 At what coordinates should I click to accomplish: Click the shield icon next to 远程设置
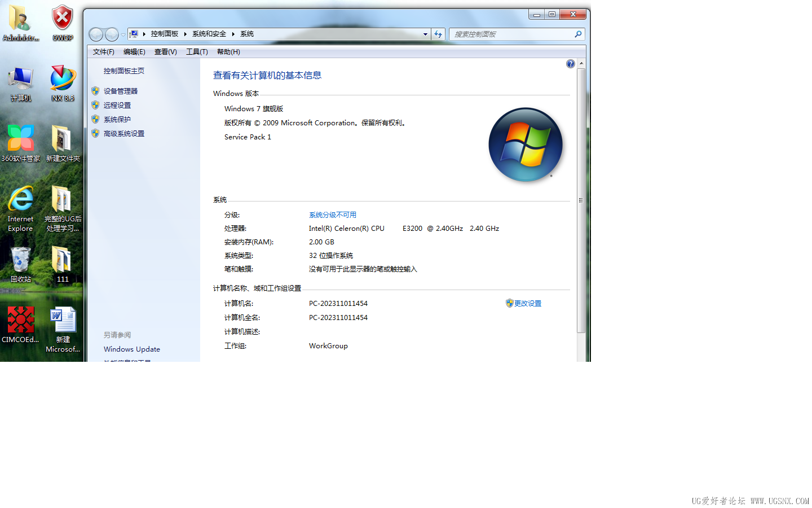pyautogui.click(x=95, y=105)
